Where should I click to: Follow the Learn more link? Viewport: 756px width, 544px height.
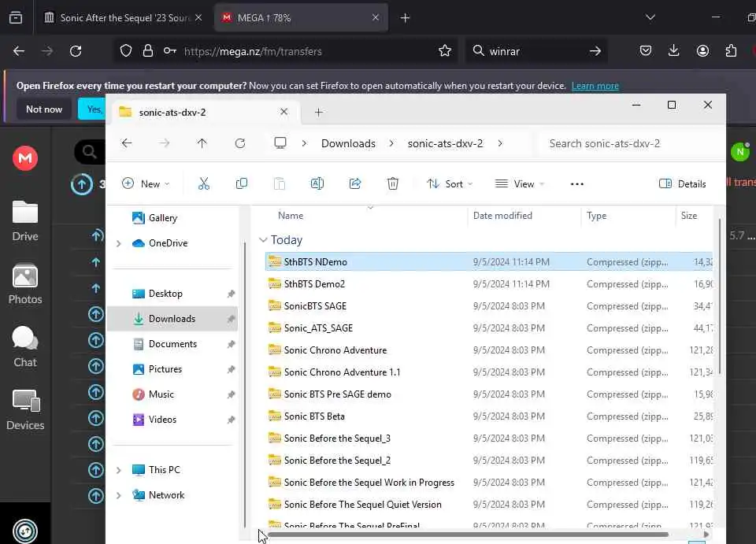[595, 86]
